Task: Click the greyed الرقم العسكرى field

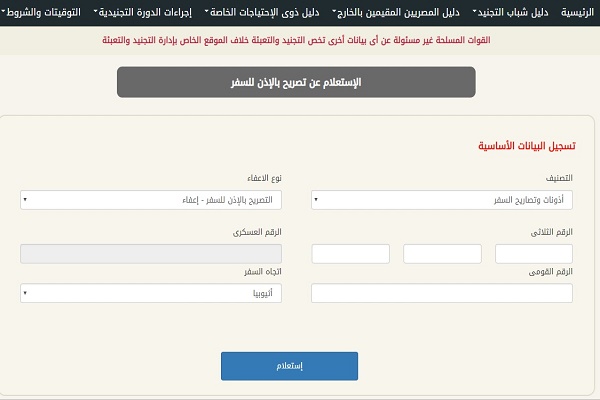Action: pos(151,253)
